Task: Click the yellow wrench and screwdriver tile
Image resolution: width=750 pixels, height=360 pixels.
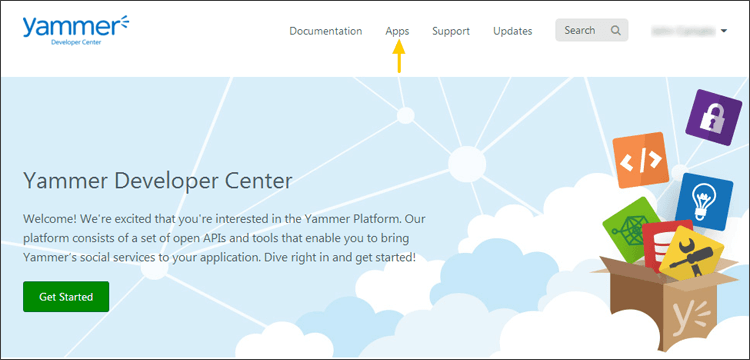Action: coord(692,253)
